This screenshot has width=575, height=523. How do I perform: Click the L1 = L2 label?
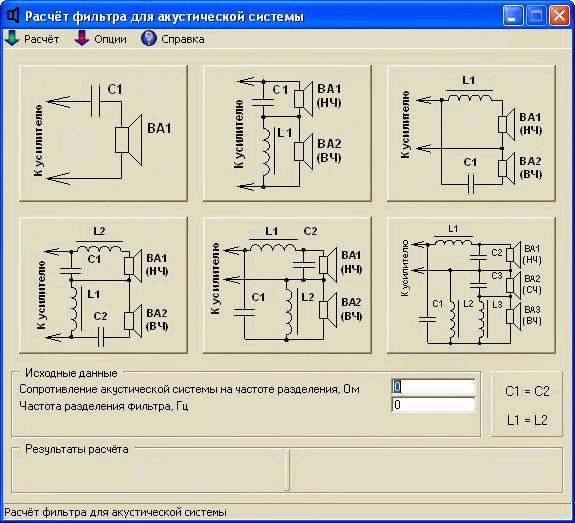pyautogui.click(x=527, y=420)
